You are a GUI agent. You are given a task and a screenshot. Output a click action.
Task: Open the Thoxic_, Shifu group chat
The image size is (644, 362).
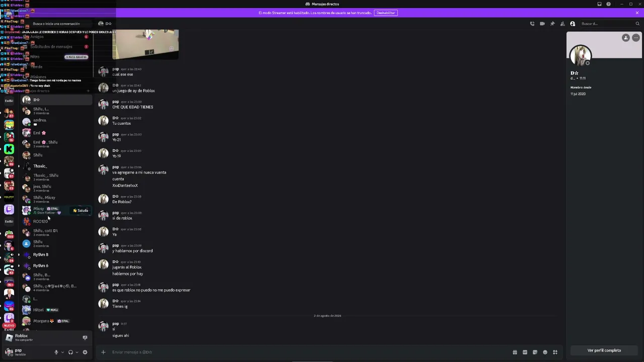56,177
